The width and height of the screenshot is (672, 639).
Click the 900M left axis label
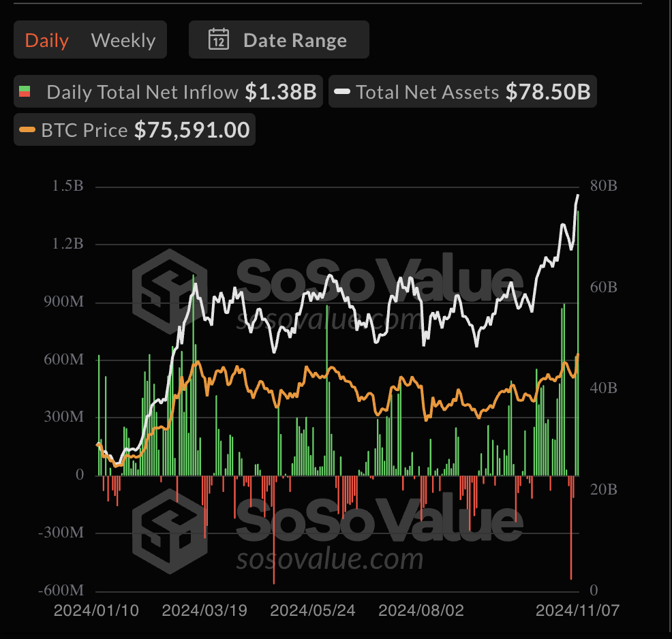coord(64,302)
